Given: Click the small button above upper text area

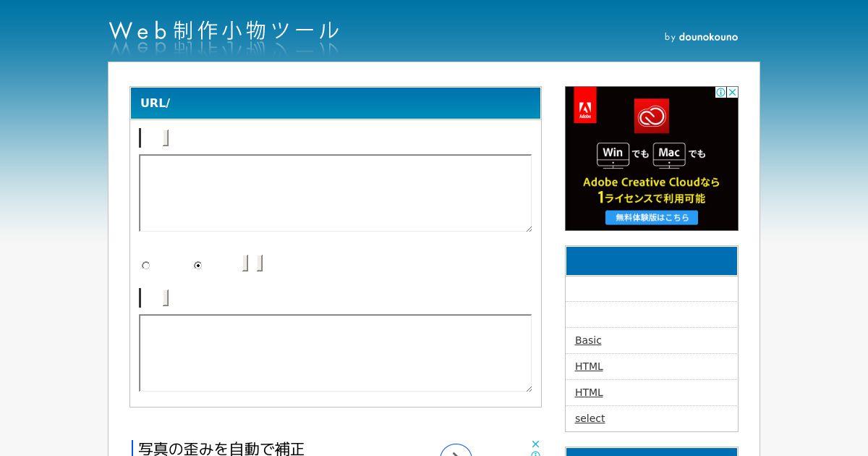Looking at the screenshot, I should tap(166, 138).
